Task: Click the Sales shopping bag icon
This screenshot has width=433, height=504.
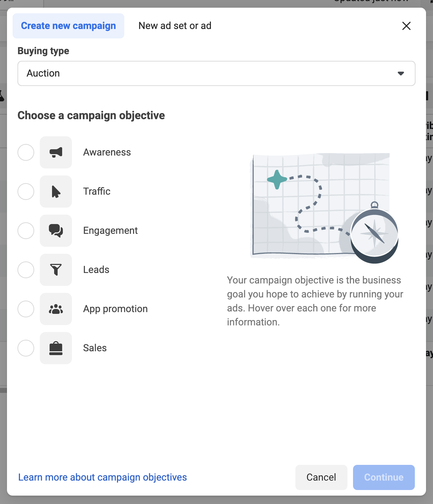Action: [x=56, y=348]
